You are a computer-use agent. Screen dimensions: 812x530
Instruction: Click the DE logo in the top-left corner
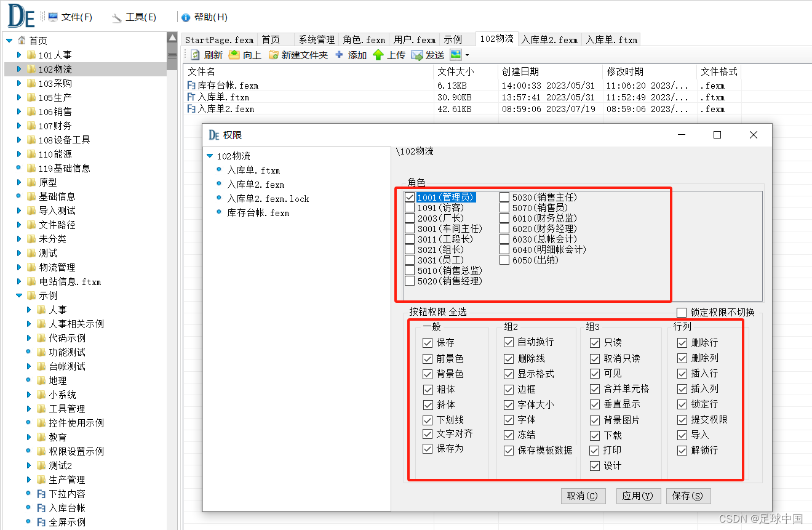click(20, 15)
